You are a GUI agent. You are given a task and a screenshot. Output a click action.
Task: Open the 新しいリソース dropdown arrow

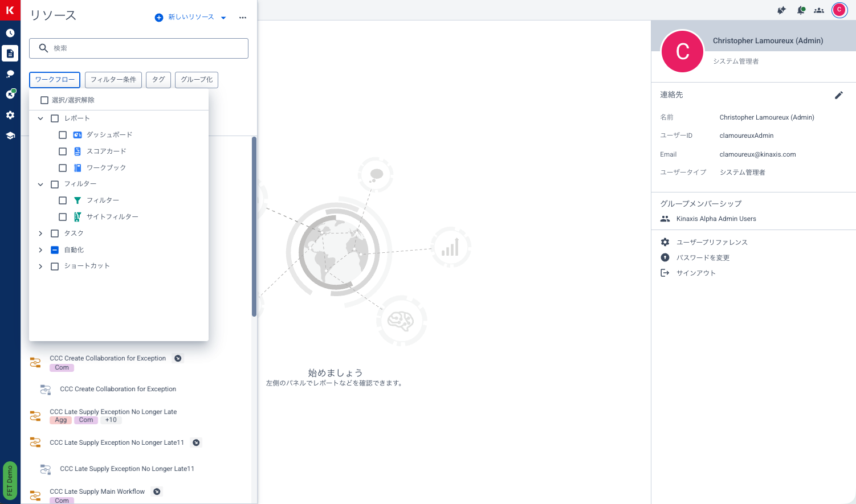point(223,18)
